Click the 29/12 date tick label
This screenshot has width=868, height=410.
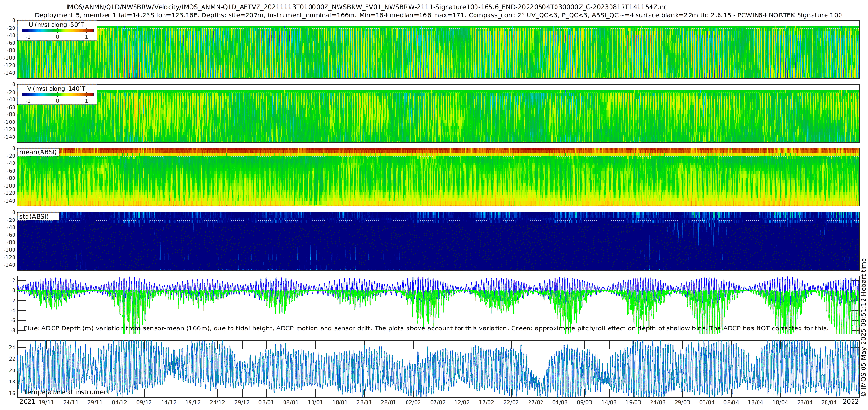(242, 402)
